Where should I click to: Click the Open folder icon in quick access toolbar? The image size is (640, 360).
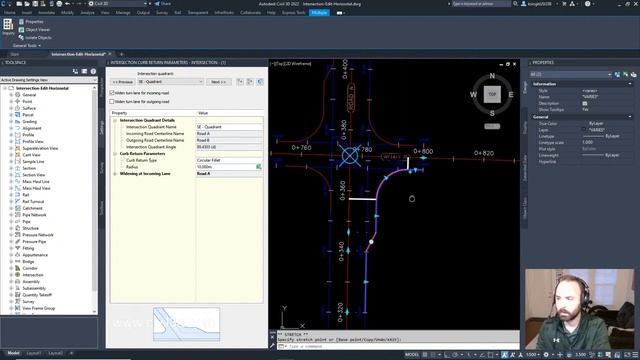point(27,4)
